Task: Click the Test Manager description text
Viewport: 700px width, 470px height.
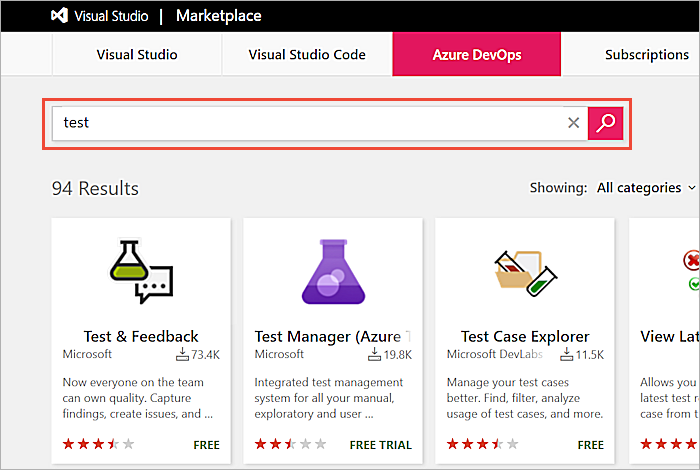Action: [x=329, y=398]
